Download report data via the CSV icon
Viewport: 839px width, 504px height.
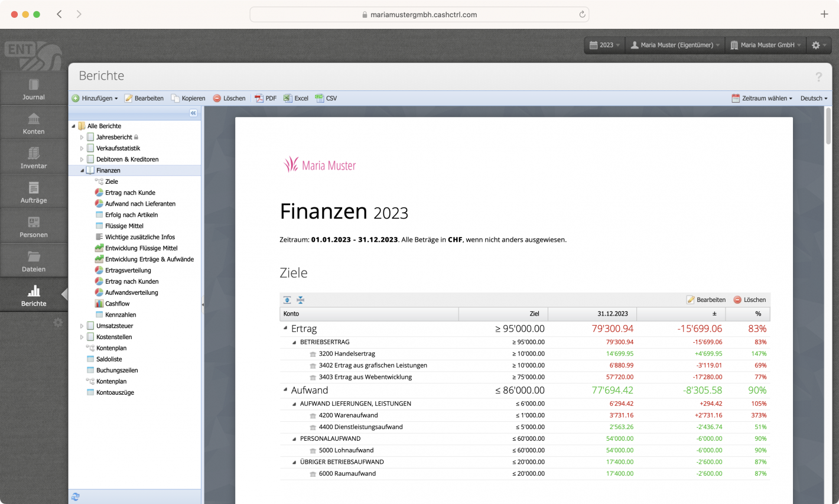[326, 98]
